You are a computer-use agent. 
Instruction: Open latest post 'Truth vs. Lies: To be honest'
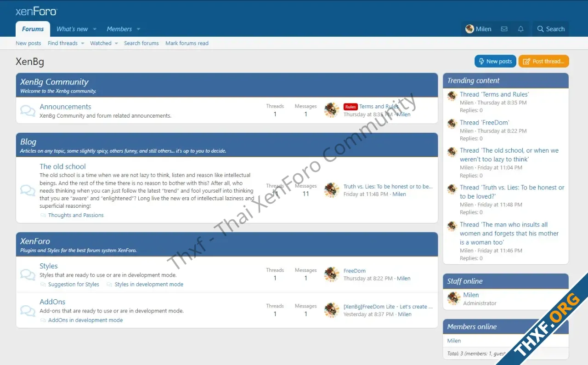point(388,187)
